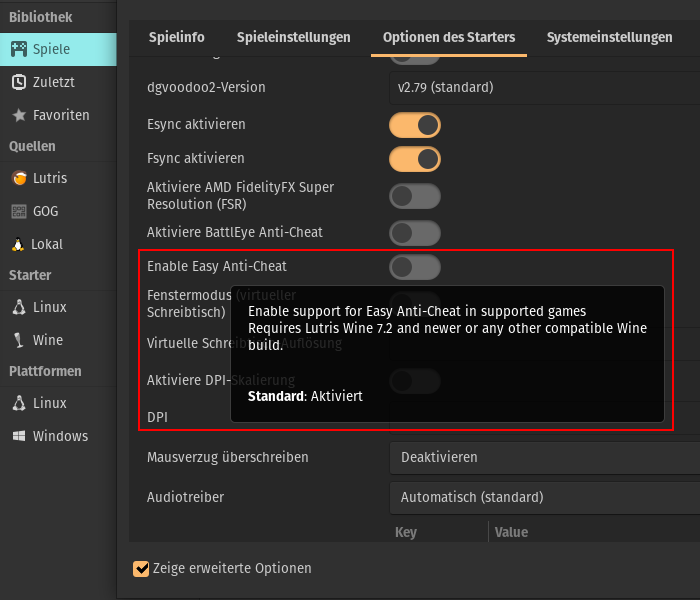Click the Favoriten star icon
700x600 pixels.
(19, 115)
